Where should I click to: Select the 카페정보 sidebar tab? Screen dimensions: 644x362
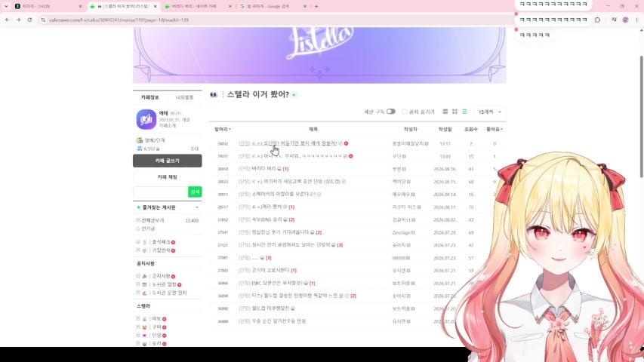click(150, 97)
